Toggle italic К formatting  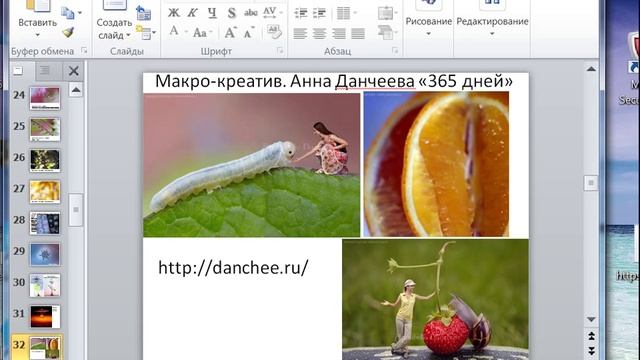click(193, 13)
